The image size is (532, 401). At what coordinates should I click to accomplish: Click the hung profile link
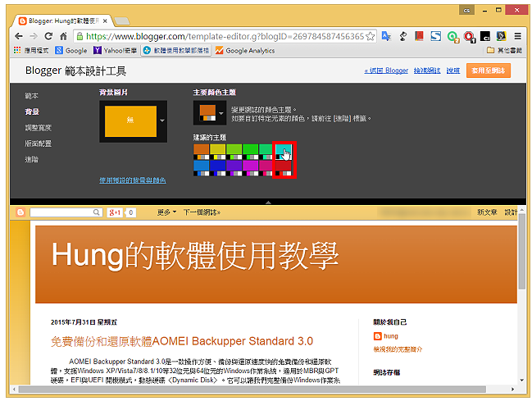(x=390, y=336)
